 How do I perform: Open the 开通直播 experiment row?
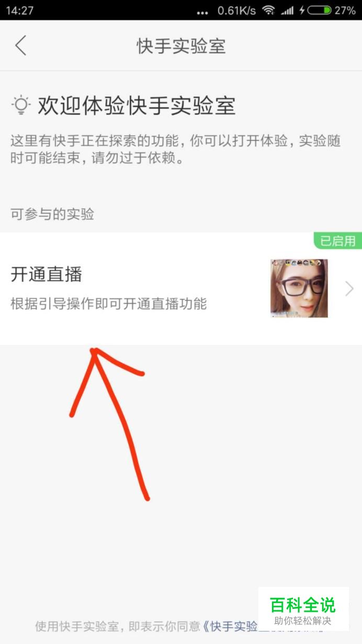click(x=181, y=288)
